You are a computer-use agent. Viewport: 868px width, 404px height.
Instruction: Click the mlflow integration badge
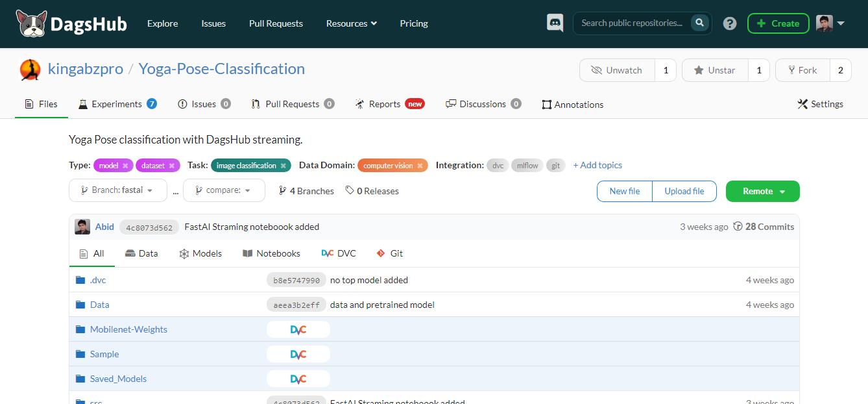tap(527, 165)
